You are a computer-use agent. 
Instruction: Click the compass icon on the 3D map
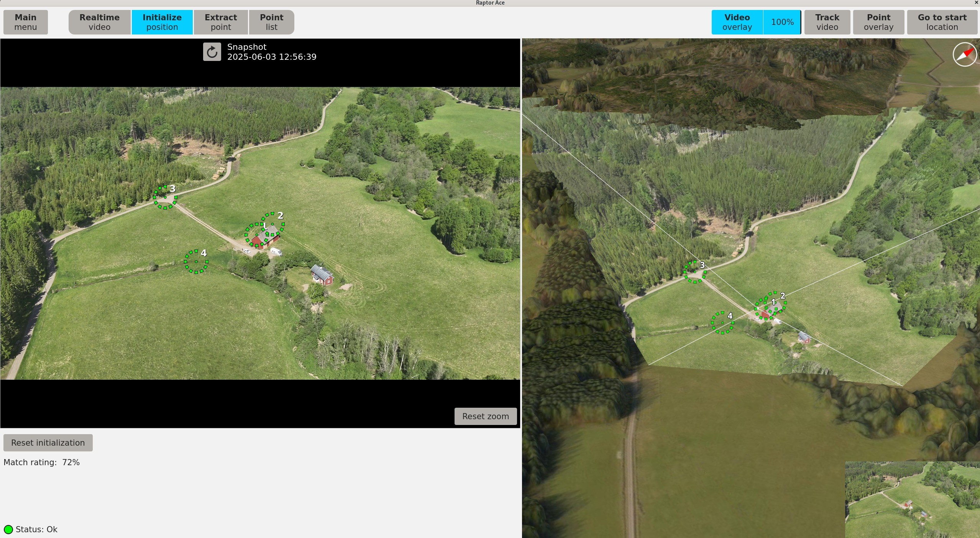pos(964,54)
